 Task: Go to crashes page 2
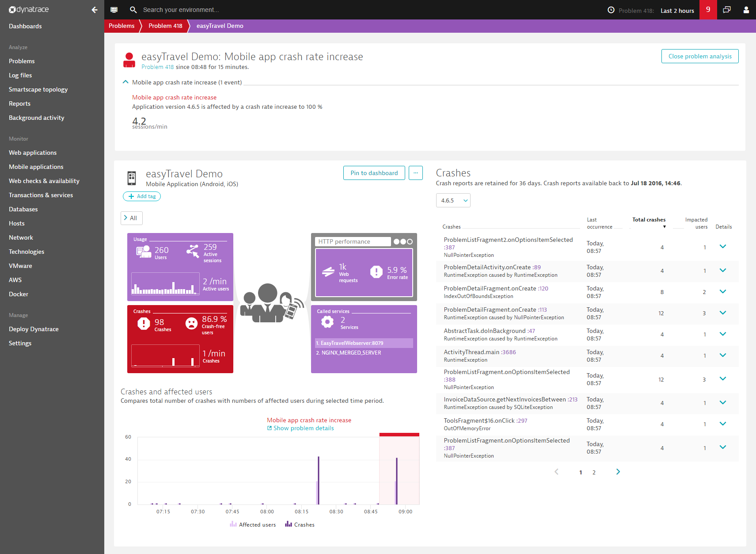[594, 472]
